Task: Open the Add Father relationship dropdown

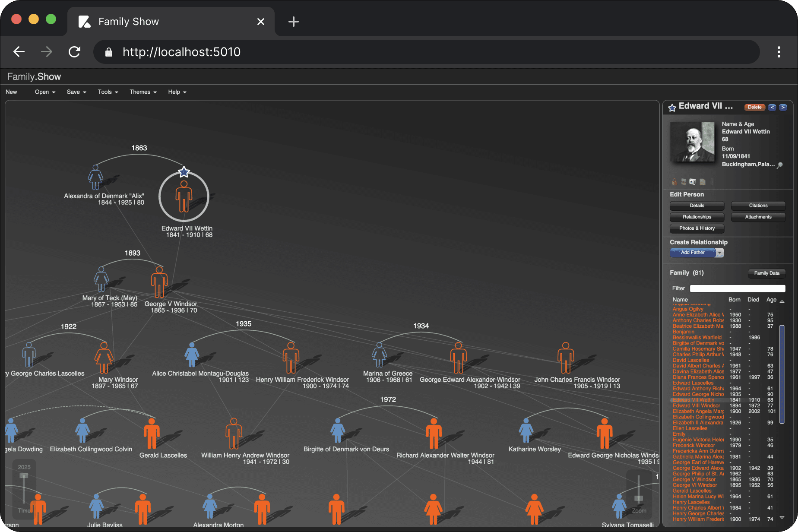Action: click(720, 253)
